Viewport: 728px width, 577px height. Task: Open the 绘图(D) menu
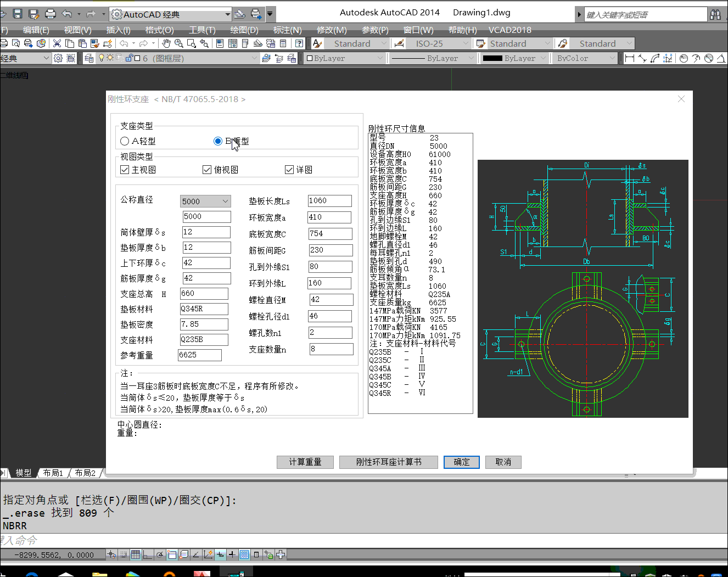click(x=244, y=30)
